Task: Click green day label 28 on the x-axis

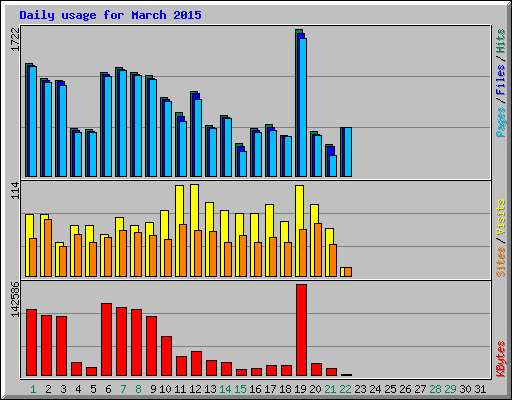Action: pos(435,389)
